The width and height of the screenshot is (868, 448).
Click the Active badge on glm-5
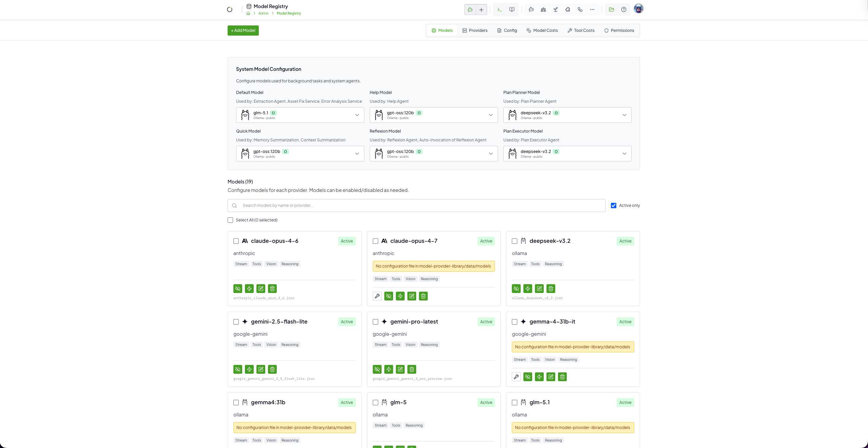click(486, 403)
